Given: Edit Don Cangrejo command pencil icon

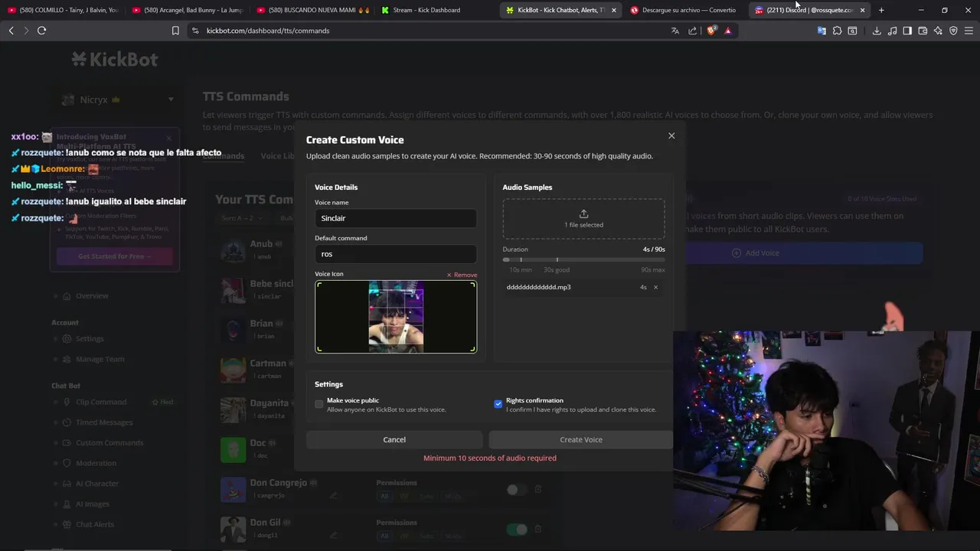Looking at the screenshot, I should pos(333,495).
